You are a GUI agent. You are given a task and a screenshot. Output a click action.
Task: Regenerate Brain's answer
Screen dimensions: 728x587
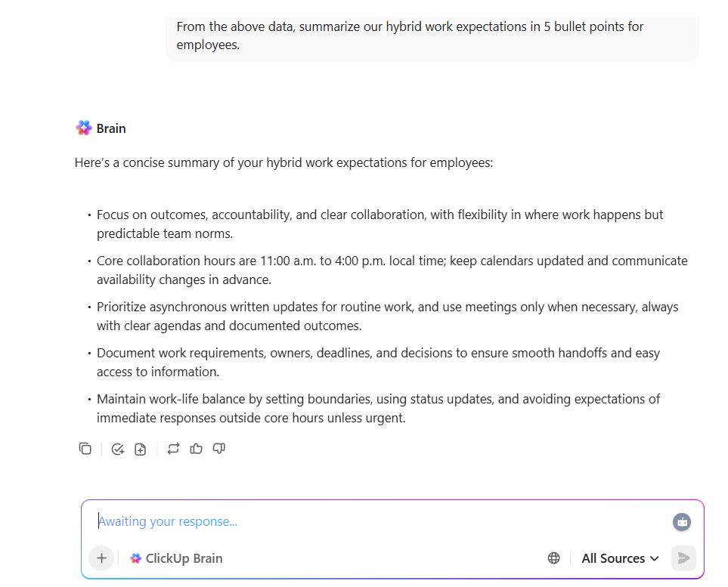click(173, 448)
